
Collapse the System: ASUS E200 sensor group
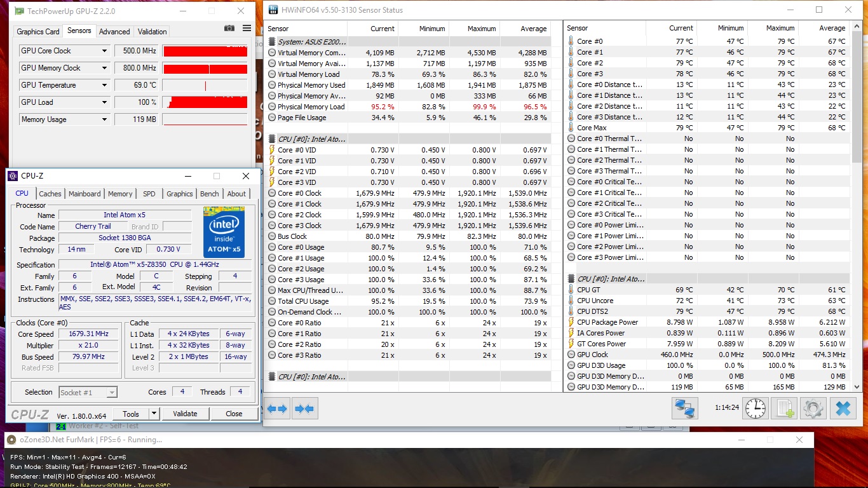(272, 42)
